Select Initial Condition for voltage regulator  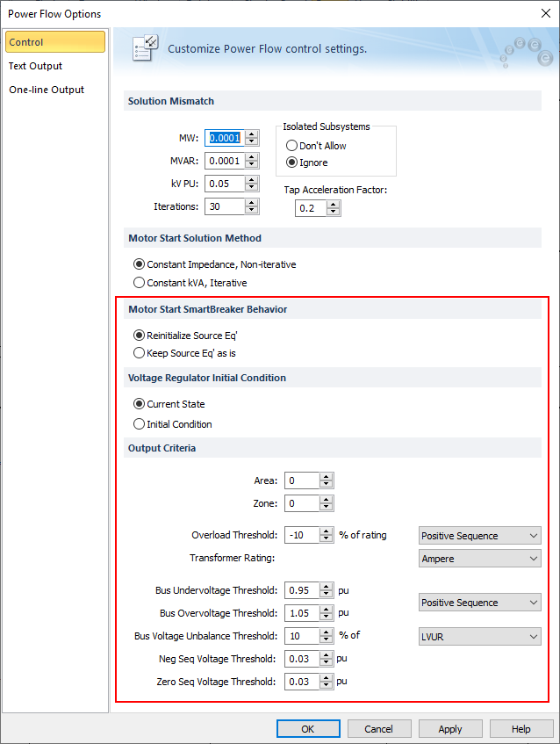click(x=139, y=424)
